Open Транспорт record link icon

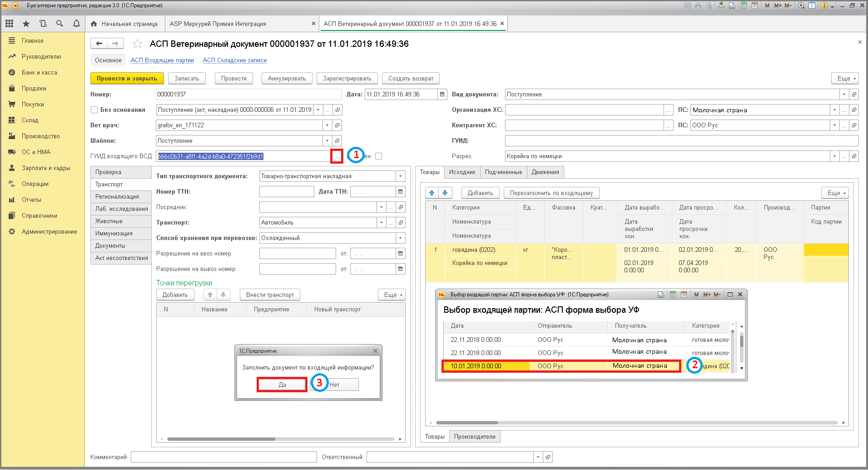pyautogui.click(x=401, y=222)
